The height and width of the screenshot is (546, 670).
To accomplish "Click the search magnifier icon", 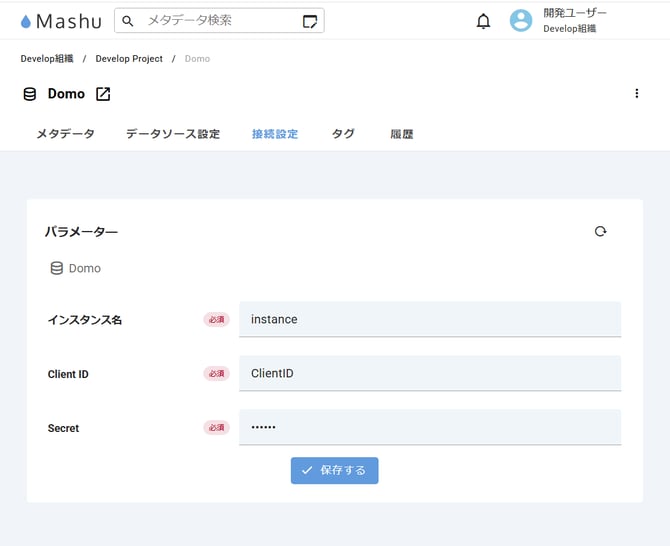I will (x=128, y=21).
